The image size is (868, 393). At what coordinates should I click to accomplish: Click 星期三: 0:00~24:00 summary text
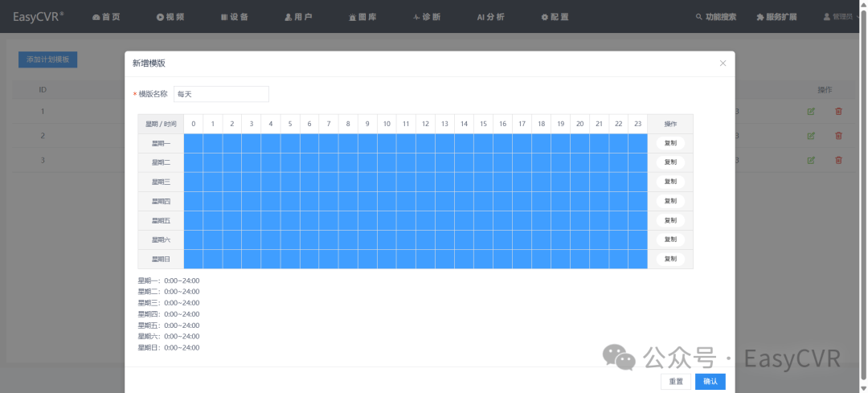pos(169,303)
